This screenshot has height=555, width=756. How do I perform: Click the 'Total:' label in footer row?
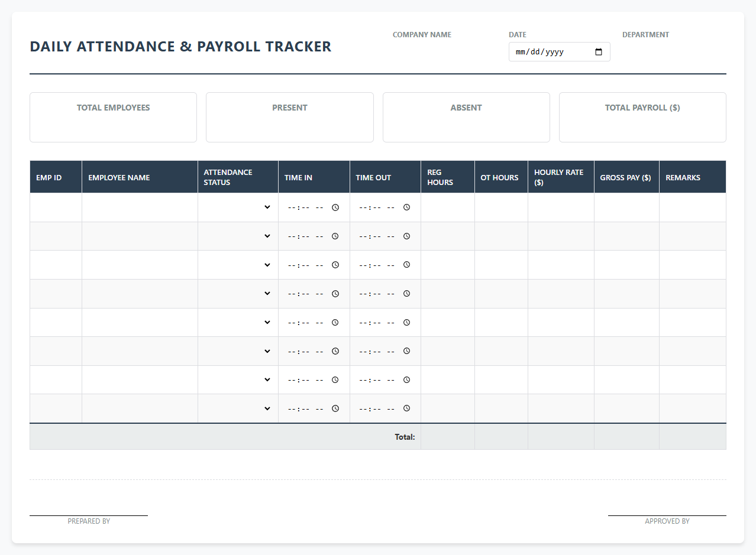[x=405, y=437]
